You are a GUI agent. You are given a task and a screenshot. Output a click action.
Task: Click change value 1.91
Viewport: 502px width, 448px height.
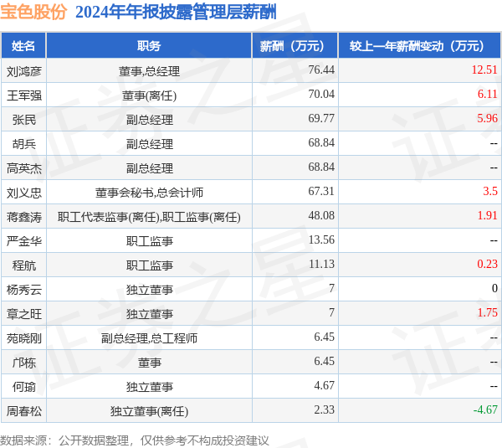pos(487,216)
